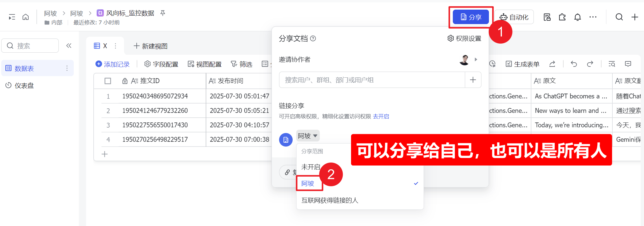
Task: Open the 风向标_监控数据 document icon
Action: (x=100, y=13)
